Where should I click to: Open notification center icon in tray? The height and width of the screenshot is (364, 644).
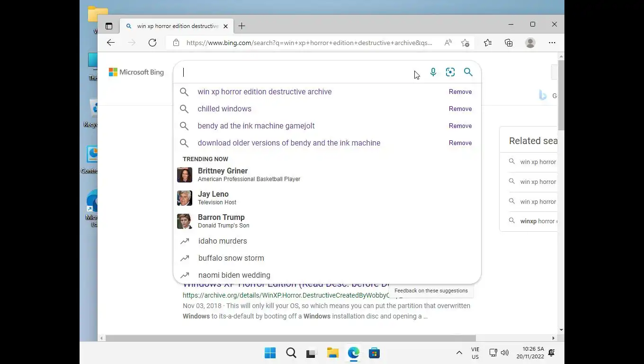coord(552,353)
